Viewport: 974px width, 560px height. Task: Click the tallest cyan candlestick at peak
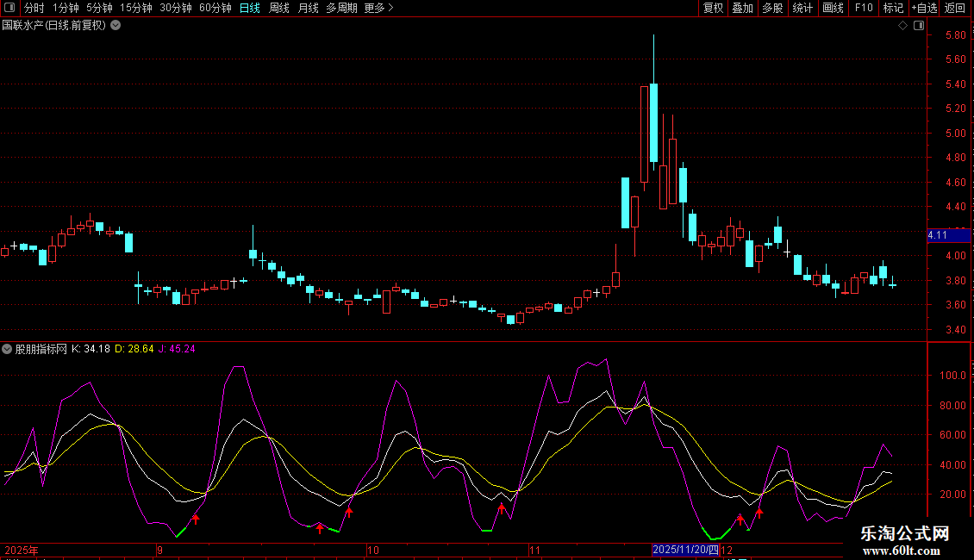tap(653, 122)
